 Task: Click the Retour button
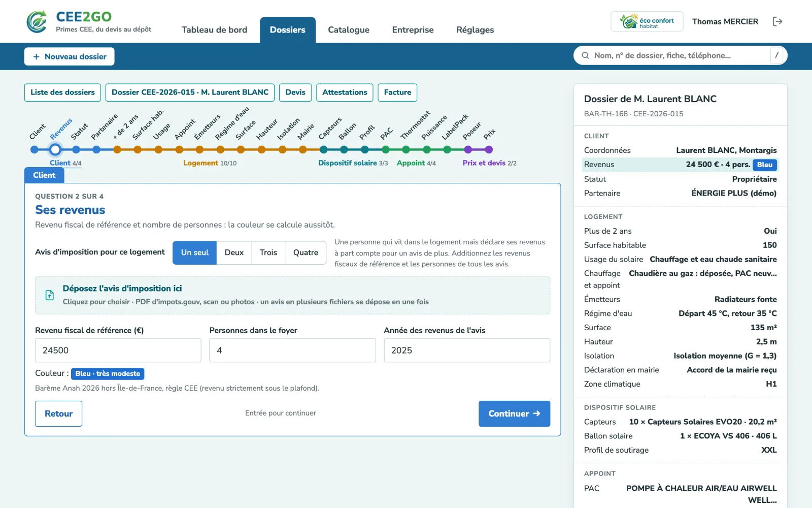tap(58, 414)
